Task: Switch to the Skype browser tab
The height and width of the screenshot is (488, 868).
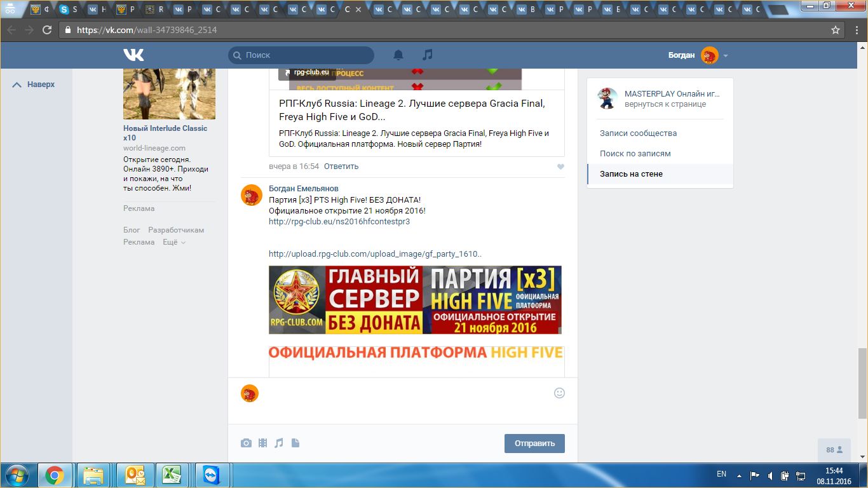Action: click(69, 10)
